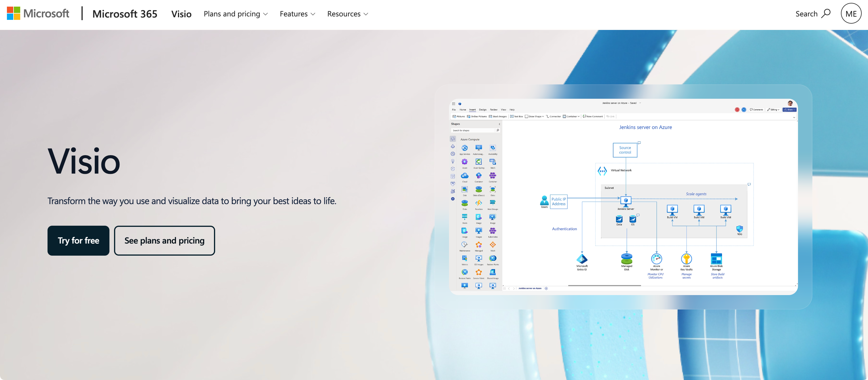Expand the Plans and pricing menu
This screenshot has height=380, width=868.
(236, 14)
